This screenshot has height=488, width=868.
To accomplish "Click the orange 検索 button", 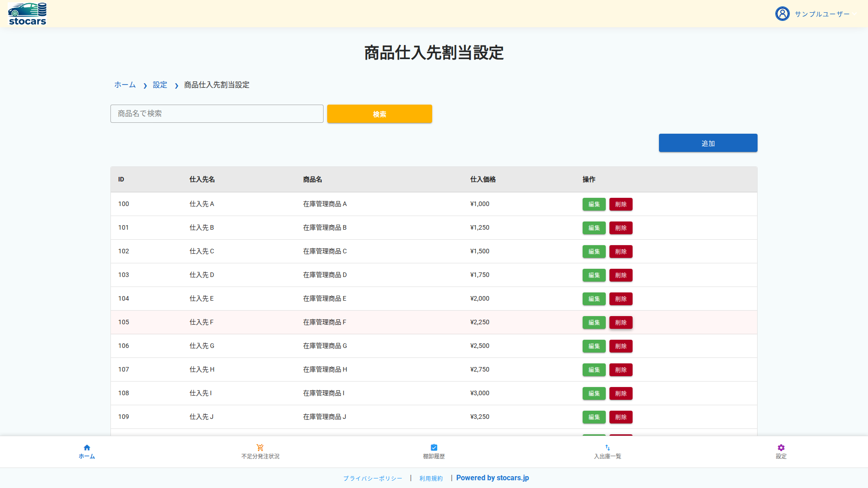I will point(379,114).
